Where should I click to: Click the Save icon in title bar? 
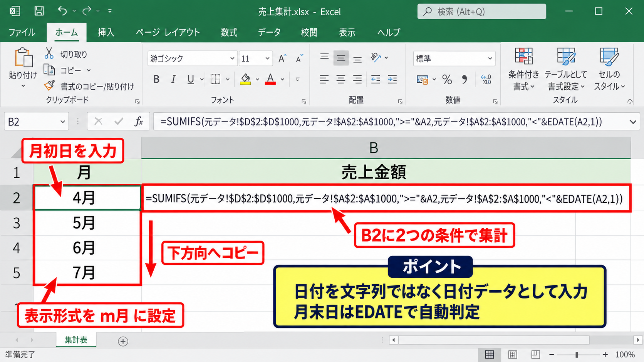click(x=39, y=11)
